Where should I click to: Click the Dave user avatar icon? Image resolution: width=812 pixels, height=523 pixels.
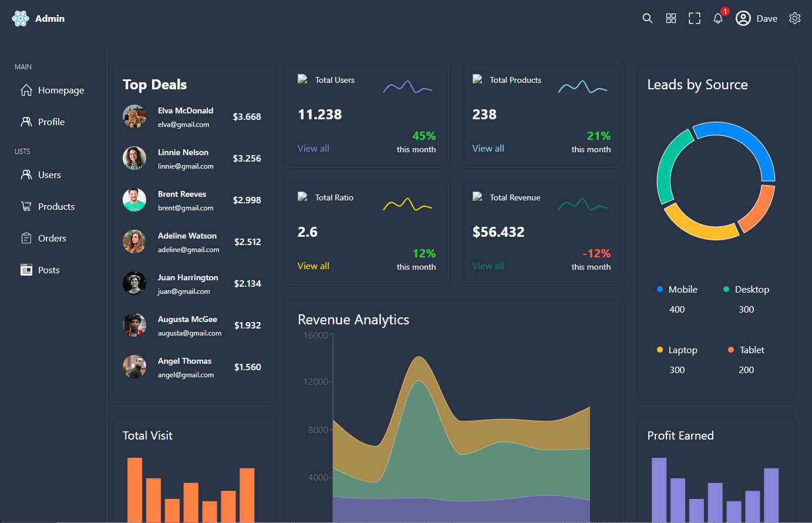pyautogui.click(x=743, y=18)
